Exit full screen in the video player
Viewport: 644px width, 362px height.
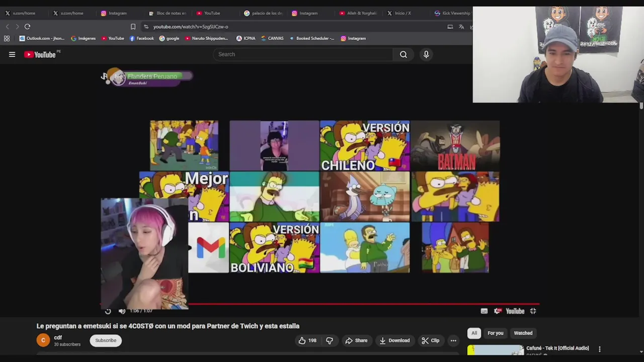coord(533,311)
